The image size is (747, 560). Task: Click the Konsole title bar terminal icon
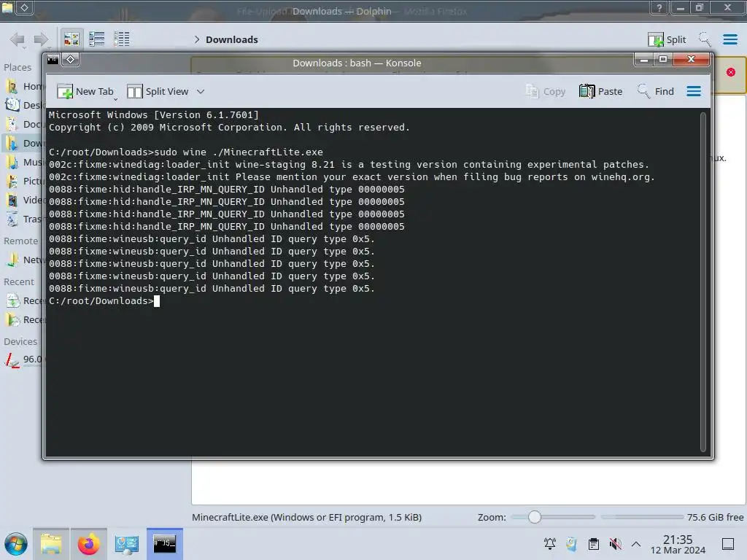tap(53, 60)
